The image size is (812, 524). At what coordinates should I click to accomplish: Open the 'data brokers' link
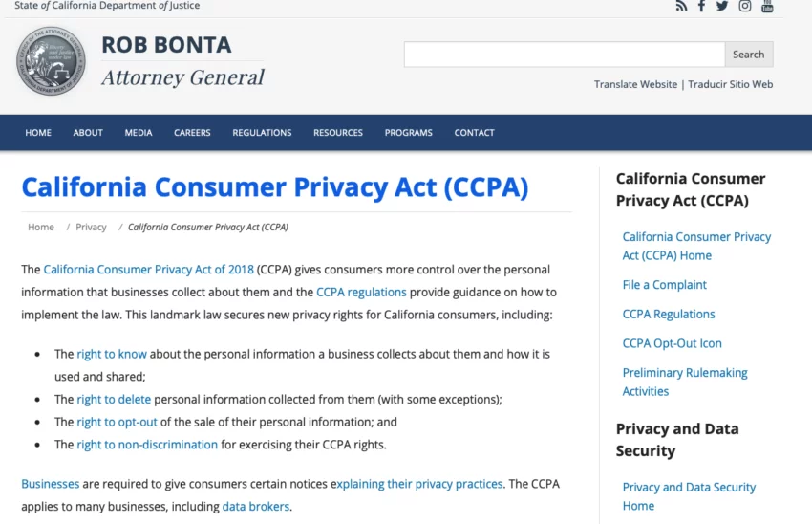pos(256,507)
